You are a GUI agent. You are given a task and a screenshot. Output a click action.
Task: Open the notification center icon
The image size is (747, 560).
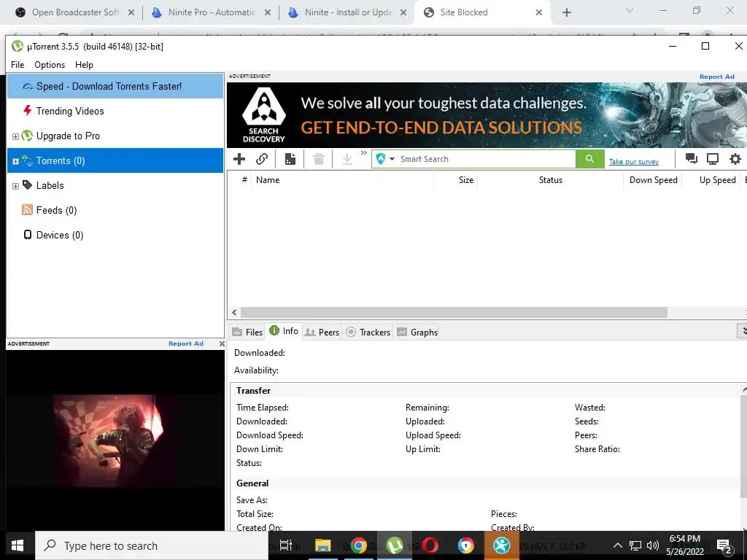click(724, 545)
